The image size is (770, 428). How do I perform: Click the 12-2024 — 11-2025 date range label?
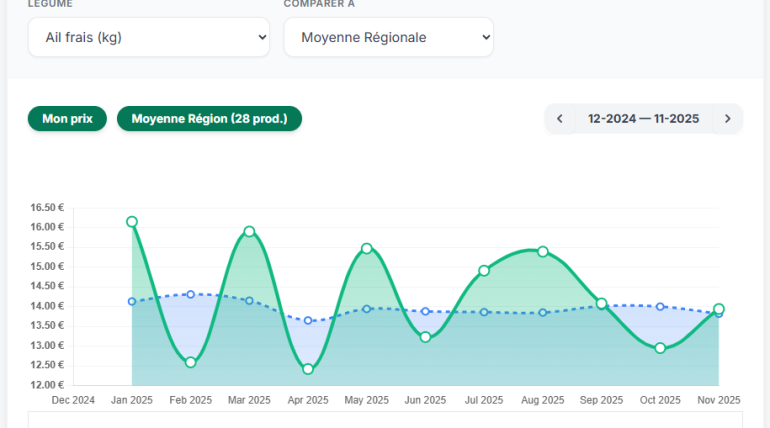pos(643,119)
